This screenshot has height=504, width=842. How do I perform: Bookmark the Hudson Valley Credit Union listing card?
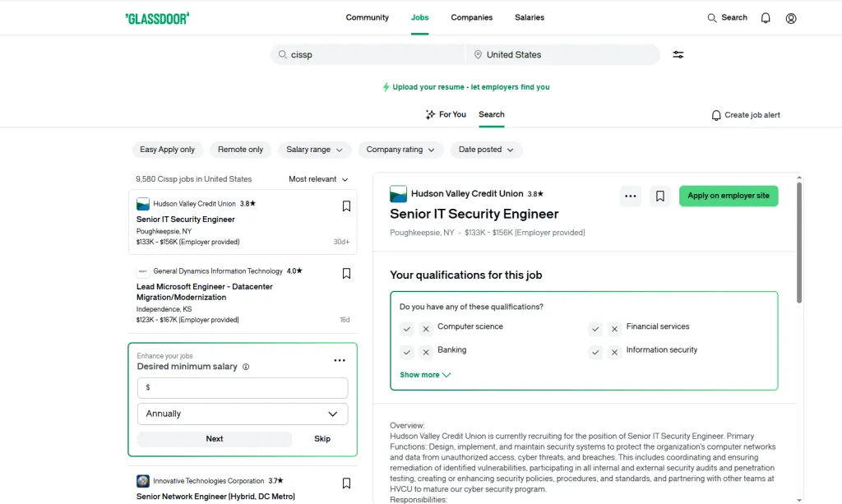point(346,206)
